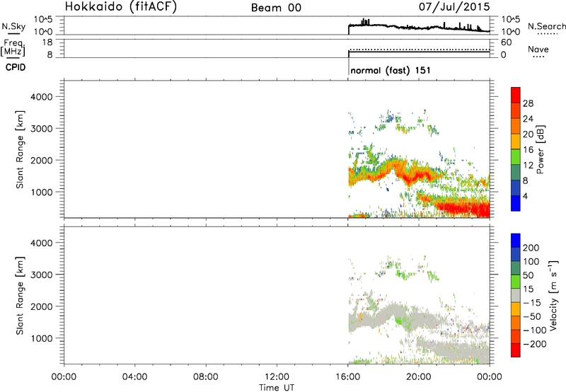This screenshot has width=566, height=392.
Task: Click the '4000' tick in power panel
Action: point(42,97)
